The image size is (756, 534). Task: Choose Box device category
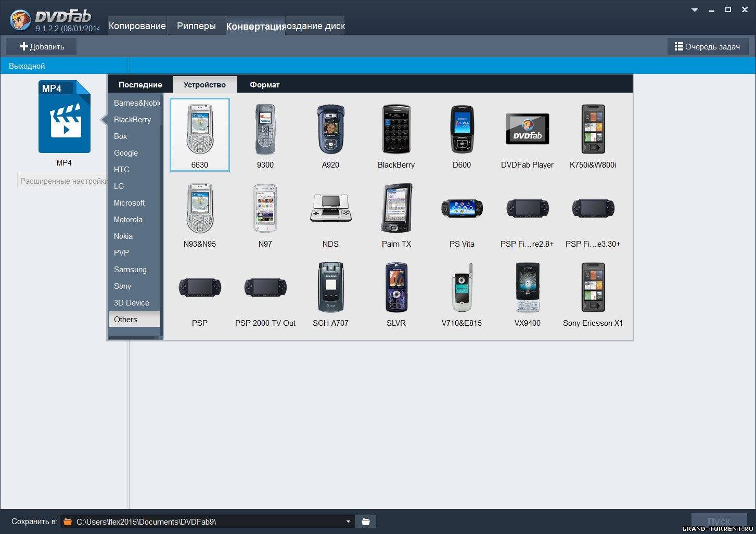pos(135,136)
